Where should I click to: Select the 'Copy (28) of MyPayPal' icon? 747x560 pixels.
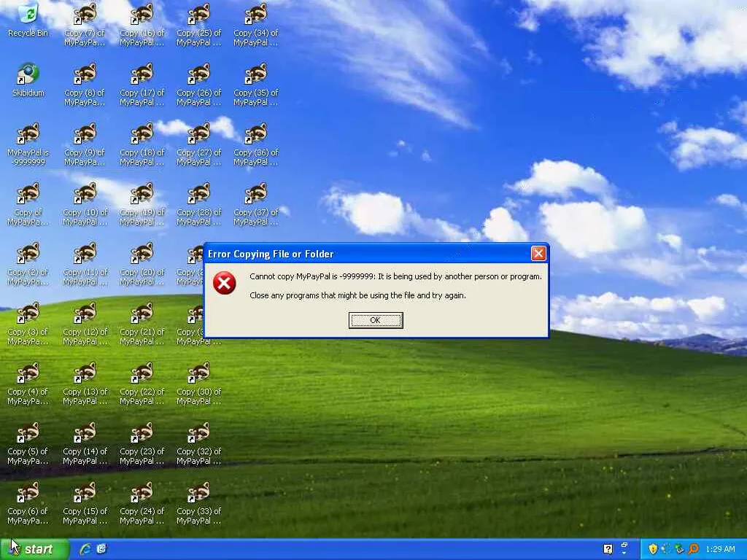[x=198, y=205]
